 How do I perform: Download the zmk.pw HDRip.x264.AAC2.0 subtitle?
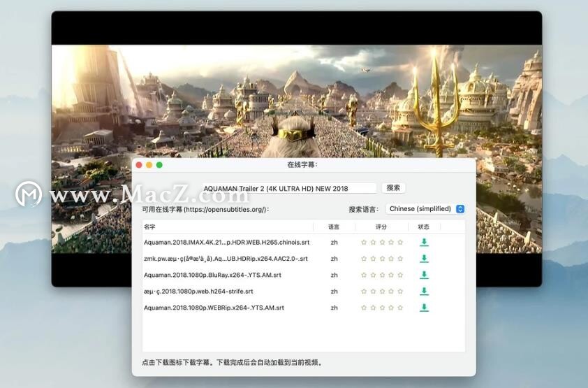click(424, 258)
